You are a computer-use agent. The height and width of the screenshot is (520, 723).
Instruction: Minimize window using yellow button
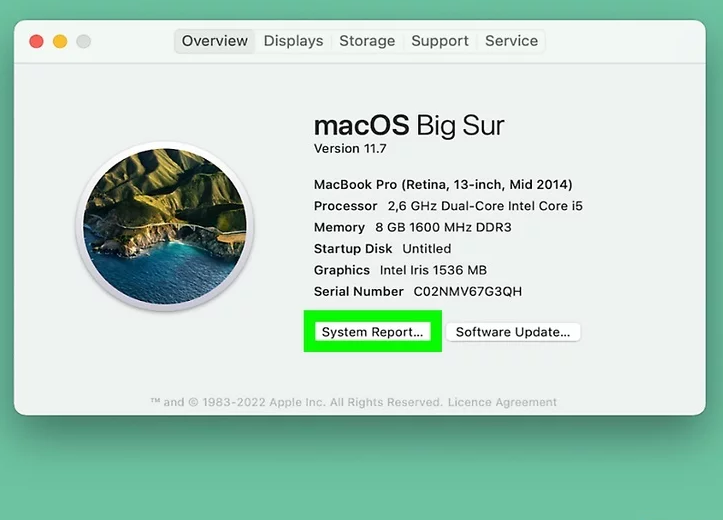point(60,41)
